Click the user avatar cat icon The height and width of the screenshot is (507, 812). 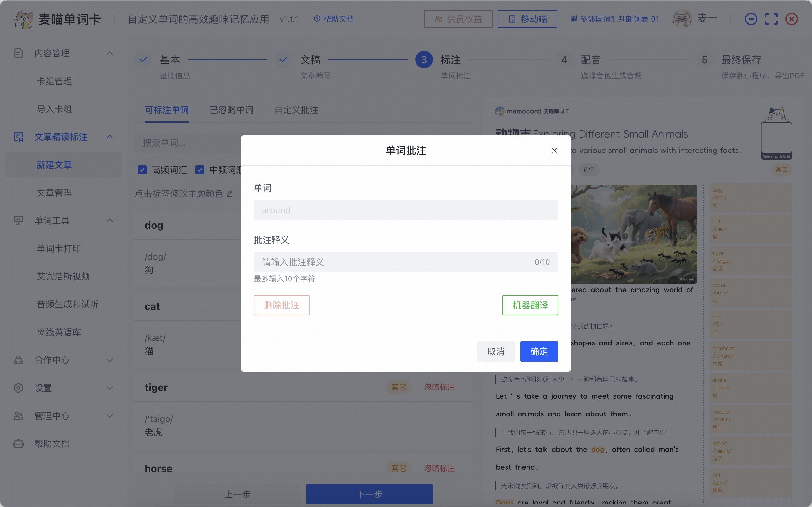tap(682, 19)
